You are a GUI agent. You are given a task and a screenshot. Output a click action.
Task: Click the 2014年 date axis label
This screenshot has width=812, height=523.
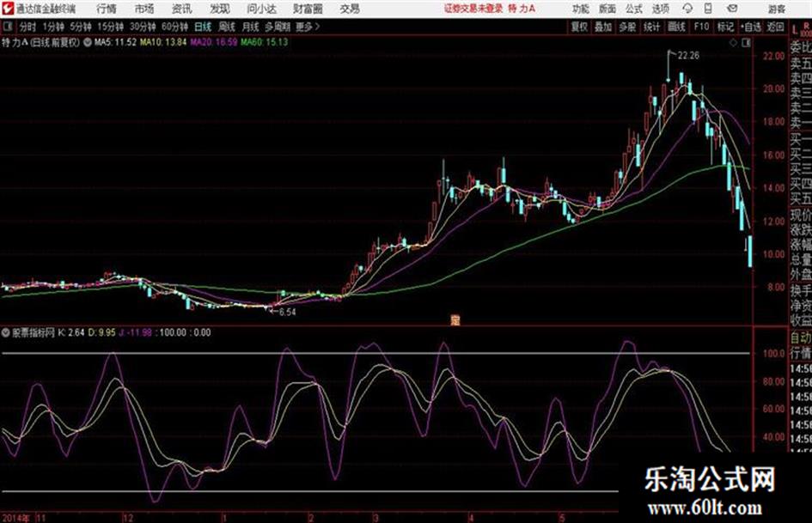(x=16, y=517)
